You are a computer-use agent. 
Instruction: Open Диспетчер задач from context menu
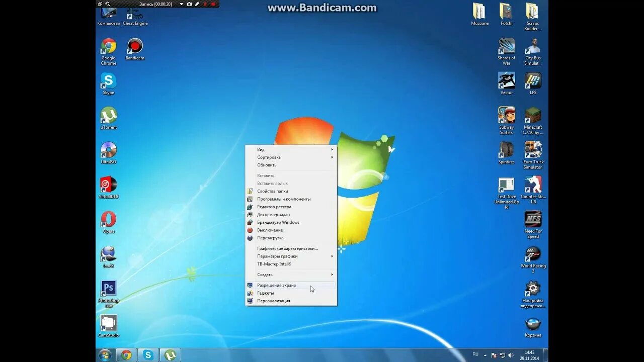point(291,215)
